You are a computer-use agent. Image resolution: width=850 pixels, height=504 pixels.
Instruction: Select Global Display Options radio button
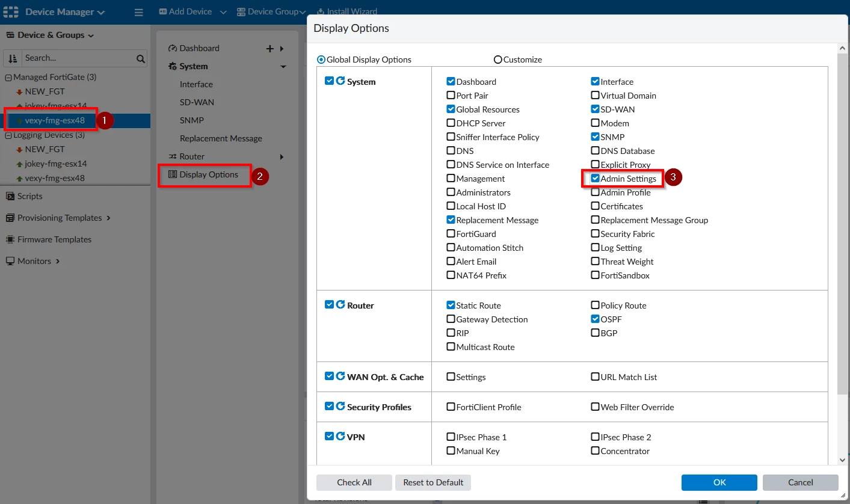[321, 60]
